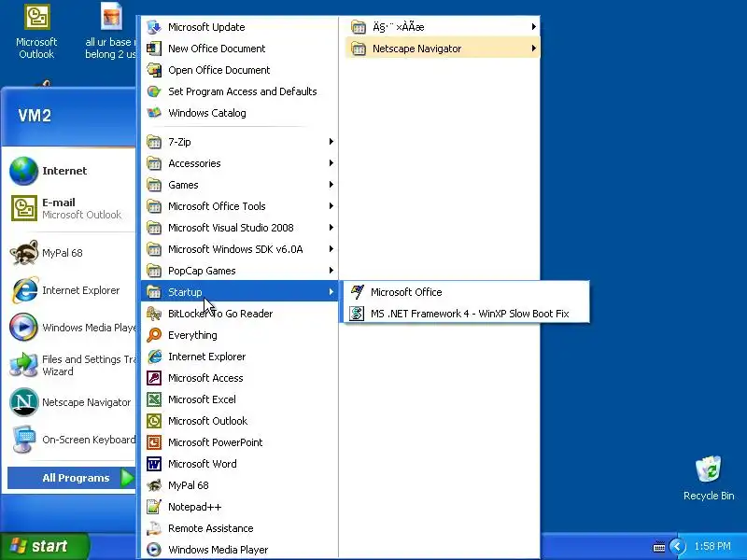Open Files and Settings Transfer Wizard
Viewport: 747px width, 560px height.
click(71, 365)
